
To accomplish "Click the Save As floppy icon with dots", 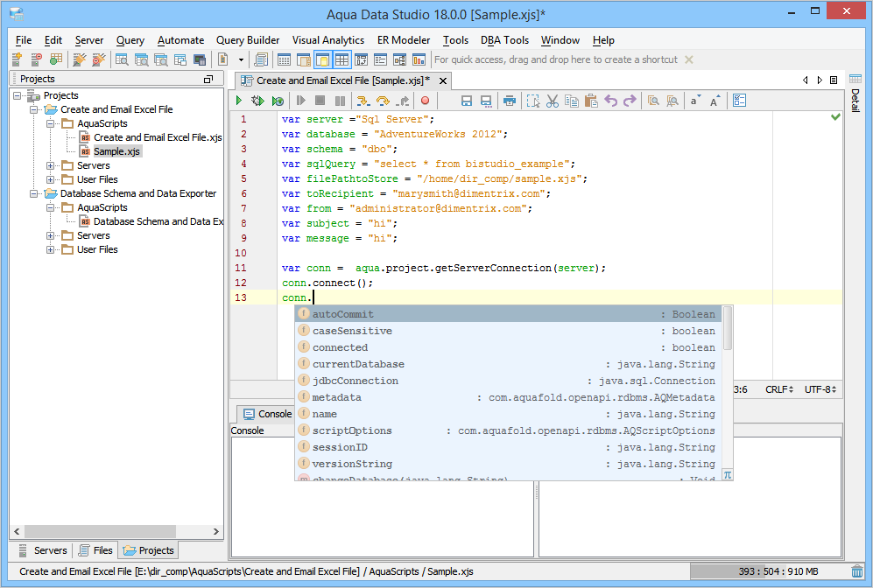I will pos(486,101).
